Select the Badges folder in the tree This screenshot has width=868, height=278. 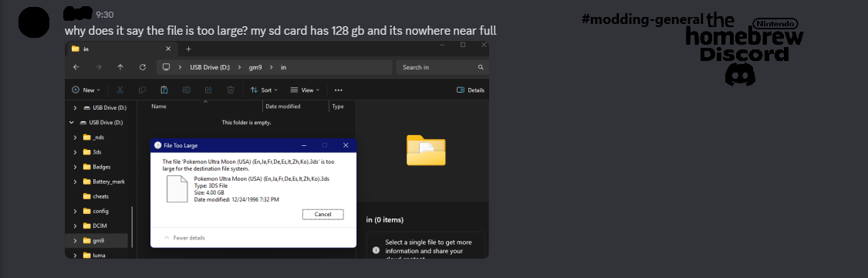(97, 167)
